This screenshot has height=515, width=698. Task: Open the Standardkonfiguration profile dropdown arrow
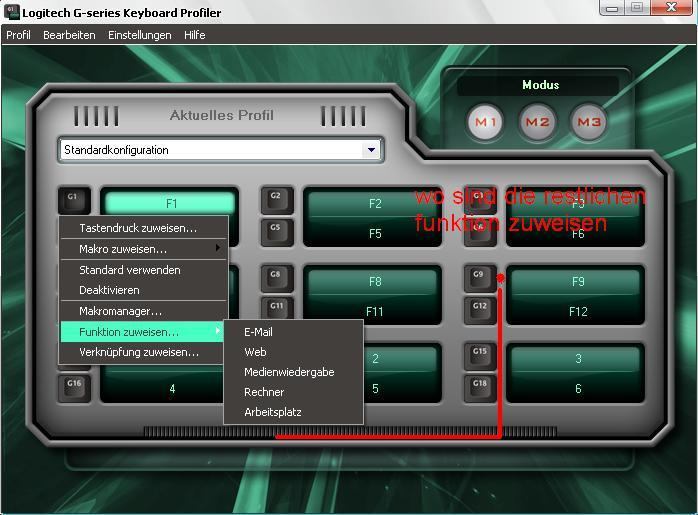tap(371, 150)
